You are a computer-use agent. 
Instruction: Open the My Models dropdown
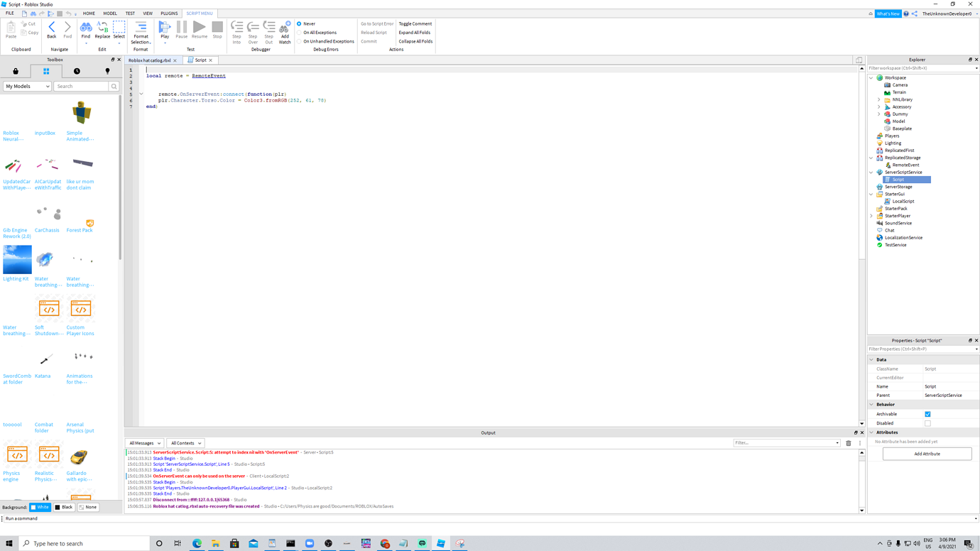[27, 86]
